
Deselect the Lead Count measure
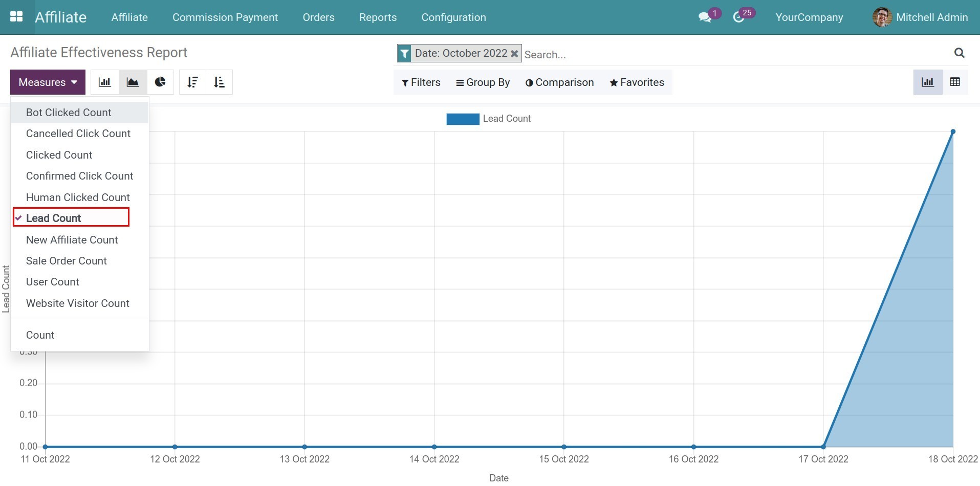53,217
